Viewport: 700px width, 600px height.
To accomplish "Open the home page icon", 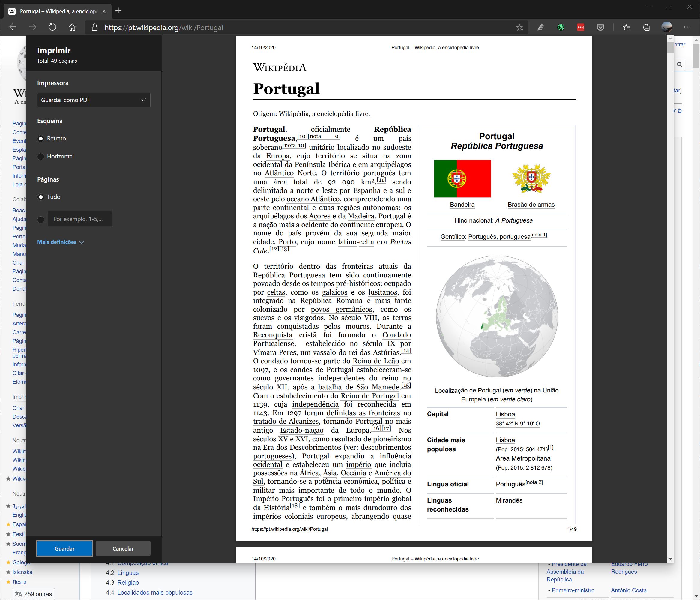I will coord(72,27).
